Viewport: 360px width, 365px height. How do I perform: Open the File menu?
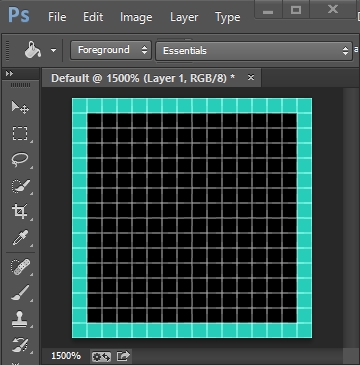coord(57,17)
